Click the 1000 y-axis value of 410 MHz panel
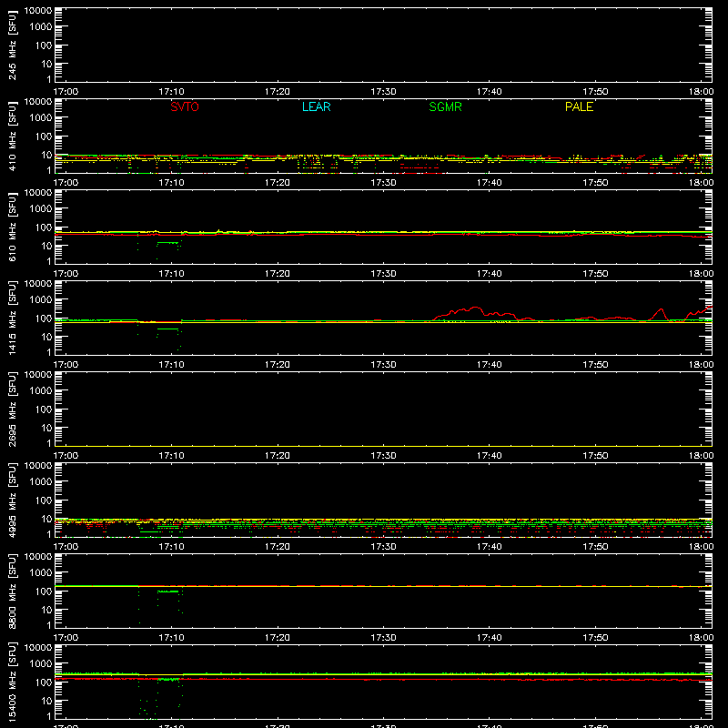This screenshot has width=728, height=728. point(41,118)
